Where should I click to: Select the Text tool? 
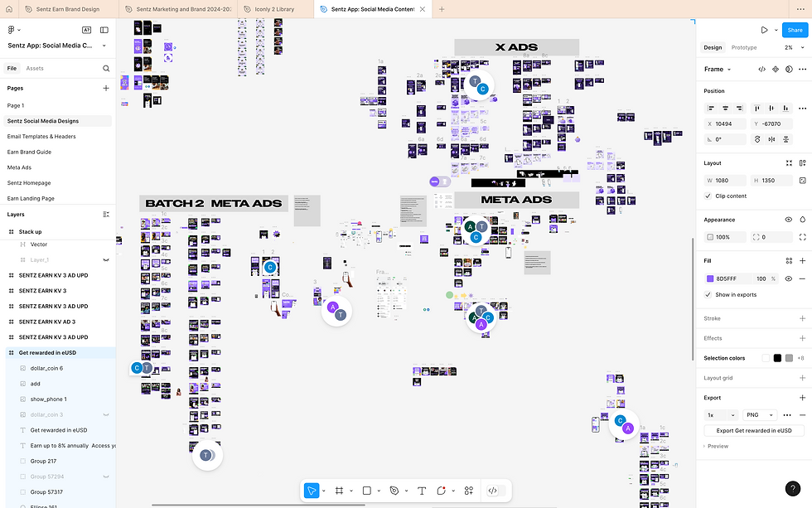tap(422, 491)
